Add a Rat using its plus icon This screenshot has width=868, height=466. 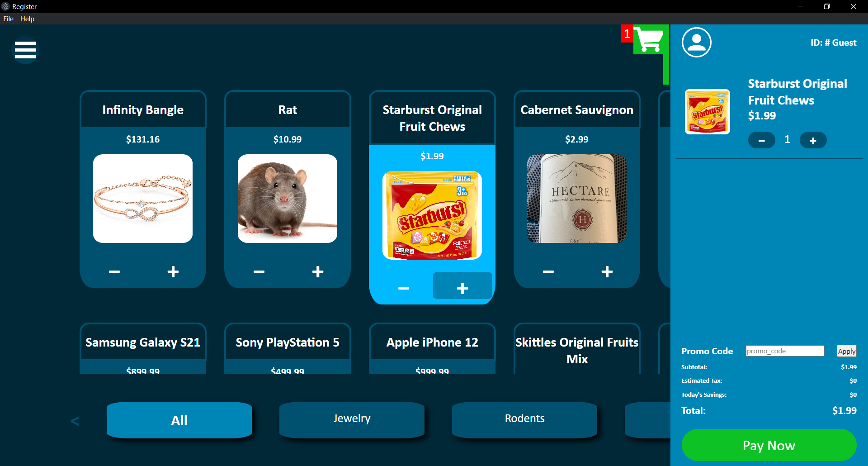(x=318, y=271)
